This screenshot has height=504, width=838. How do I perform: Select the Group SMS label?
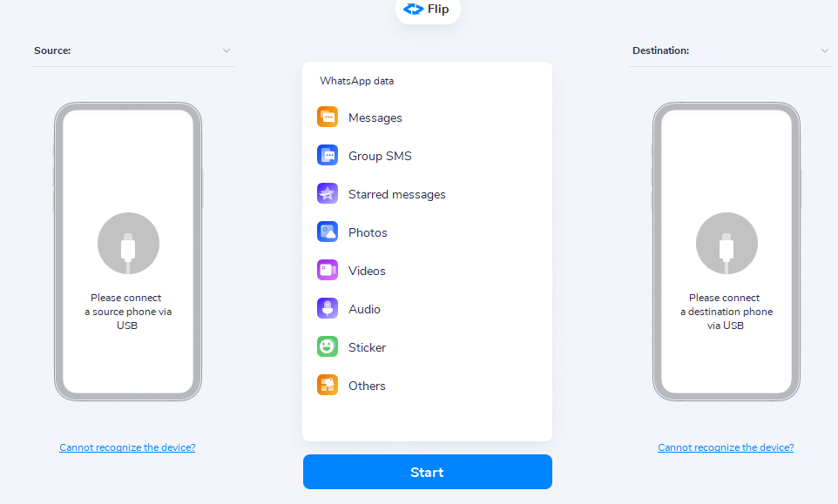point(380,156)
